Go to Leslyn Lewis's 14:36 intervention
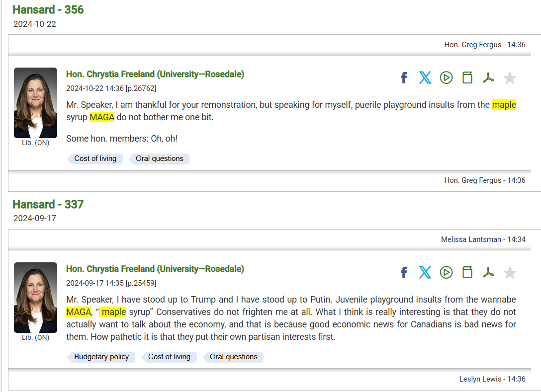The width and height of the screenshot is (541, 392). pos(492,379)
